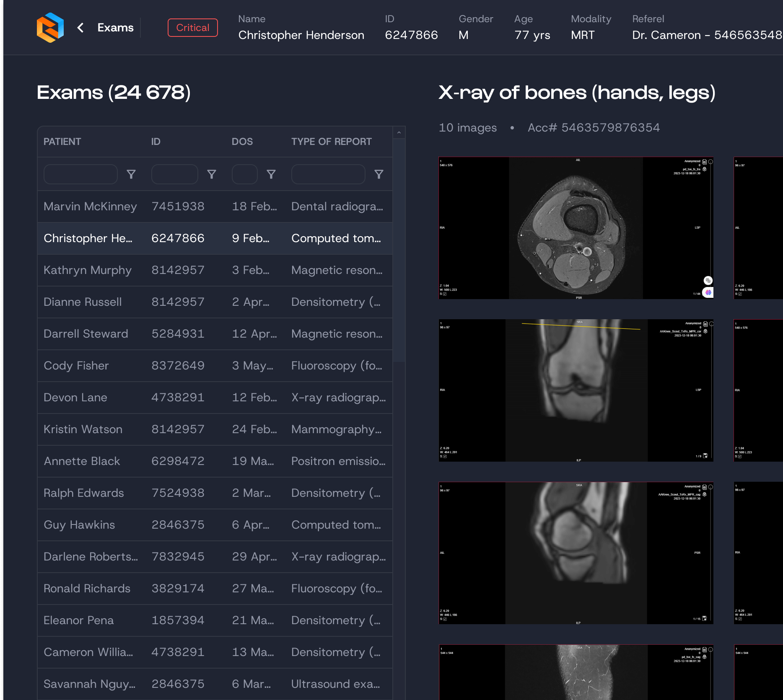The image size is (783, 700).
Task: Select the Cameron Willia... exam row
Action: (x=215, y=652)
